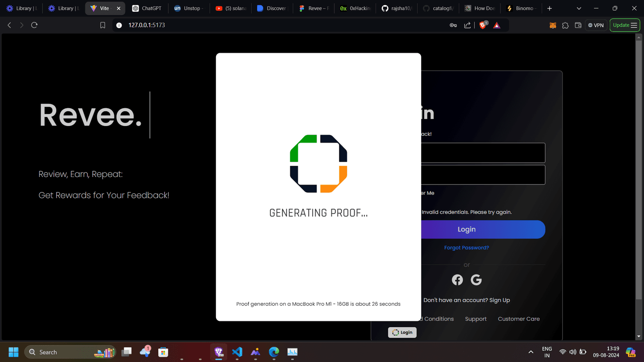Screen dimensions: 644x362
Task: Open a new tab with plus button
Action: point(550,8)
